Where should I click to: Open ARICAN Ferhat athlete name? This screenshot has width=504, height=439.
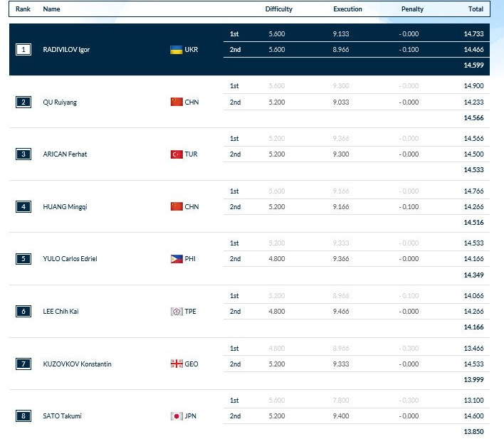[65, 154]
